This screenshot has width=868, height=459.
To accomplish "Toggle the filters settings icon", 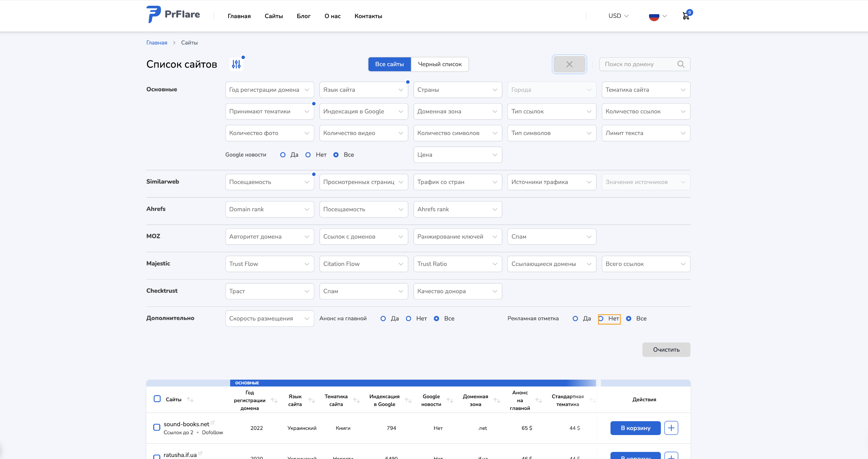I will point(236,64).
